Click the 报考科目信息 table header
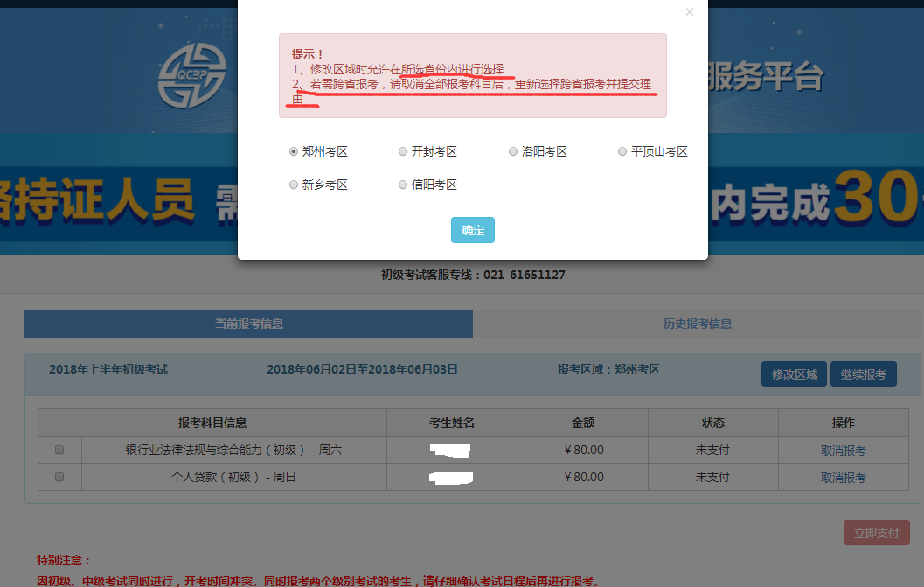The width and height of the screenshot is (924, 587). point(211,422)
